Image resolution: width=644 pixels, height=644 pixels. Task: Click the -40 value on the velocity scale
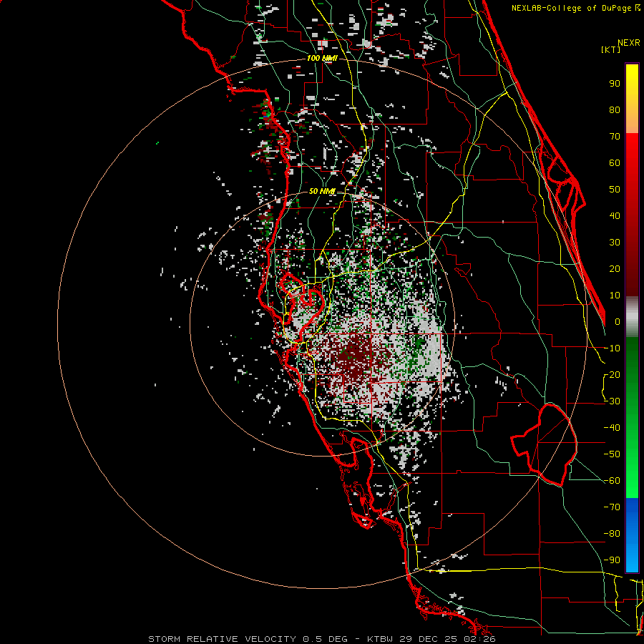coord(612,428)
